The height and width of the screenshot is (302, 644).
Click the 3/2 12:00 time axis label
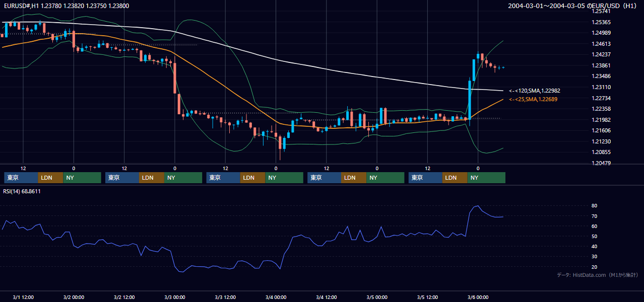coord(124,297)
